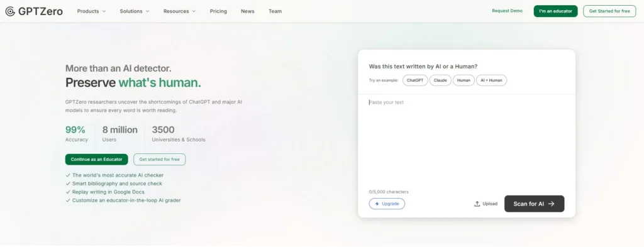This screenshot has width=644, height=247.
Task: Expand the Products dropdown chevron
Action: pos(104,11)
